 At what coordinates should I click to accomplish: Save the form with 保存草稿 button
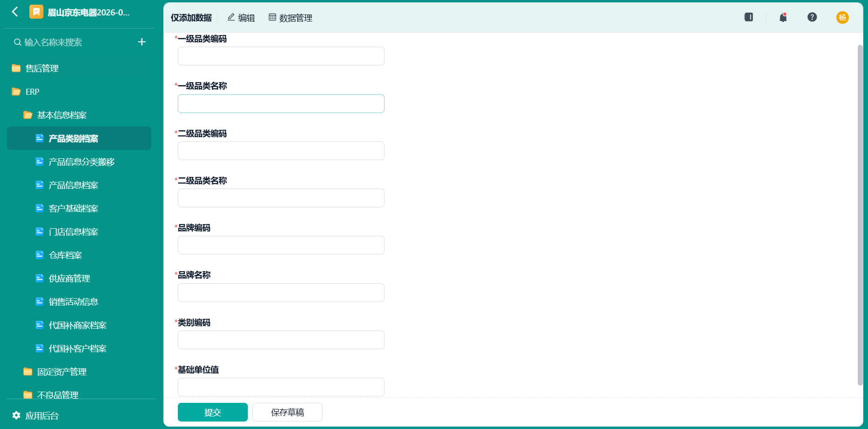click(287, 412)
